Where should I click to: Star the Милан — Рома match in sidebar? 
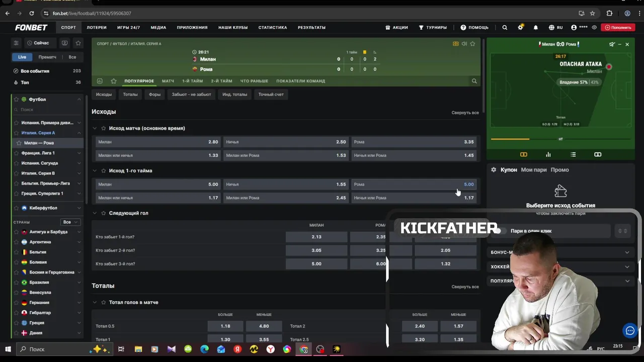point(19,143)
